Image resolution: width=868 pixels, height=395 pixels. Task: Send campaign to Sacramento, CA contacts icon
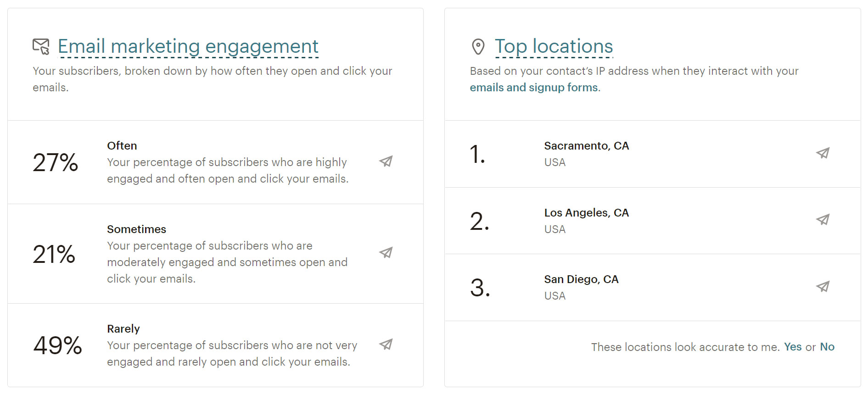tap(823, 153)
